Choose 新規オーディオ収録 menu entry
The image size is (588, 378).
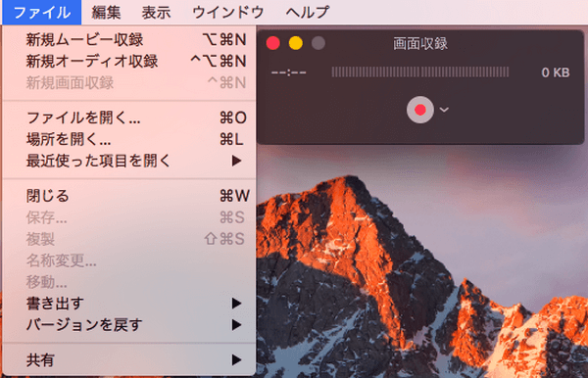(129, 61)
